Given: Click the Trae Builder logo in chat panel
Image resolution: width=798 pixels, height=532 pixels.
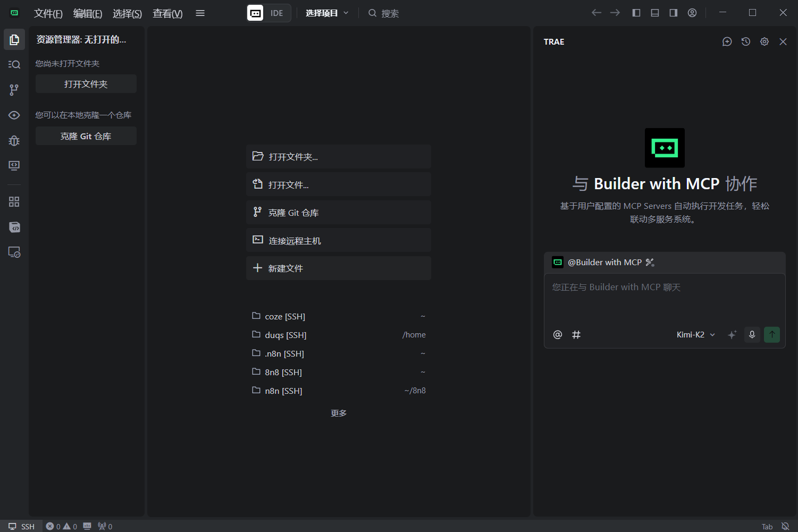Looking at the screenshot, I should pyautogui.click(x=665, y=148).
